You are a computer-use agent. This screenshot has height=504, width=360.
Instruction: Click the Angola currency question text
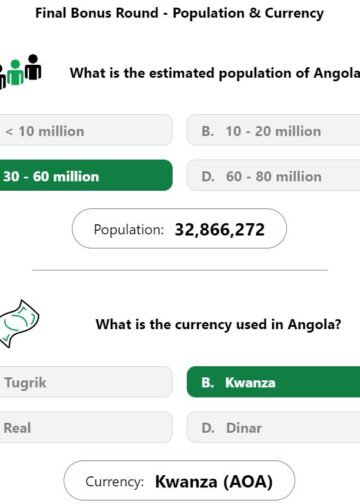click(x=219, y=324)
